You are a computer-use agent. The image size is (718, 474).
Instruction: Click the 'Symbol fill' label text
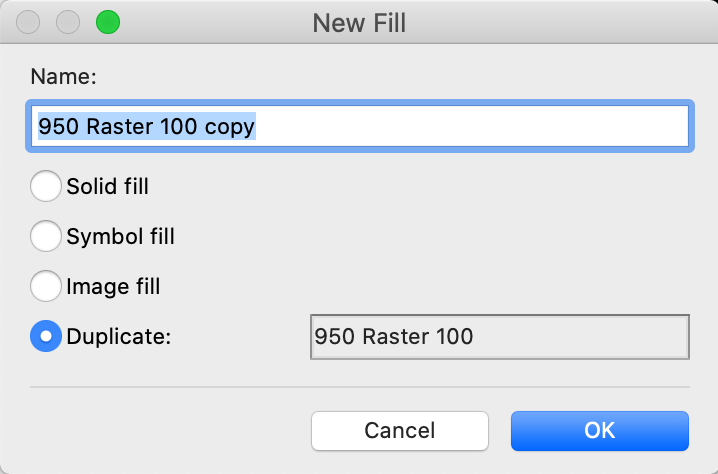pos(120,236)
